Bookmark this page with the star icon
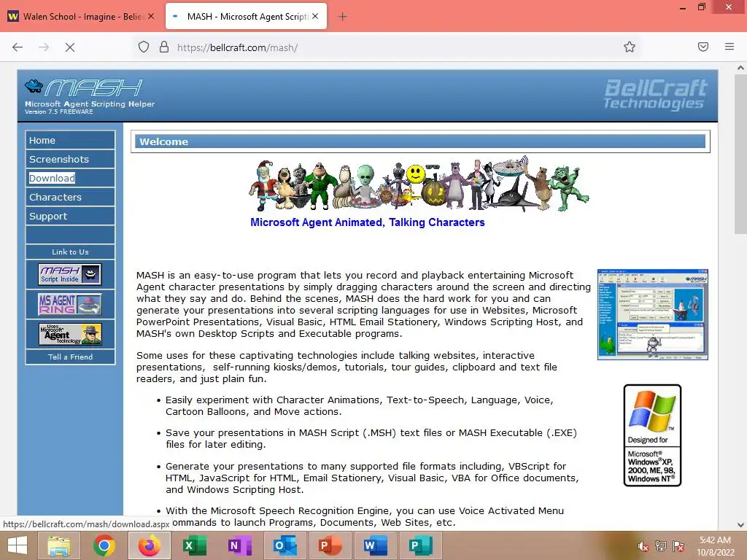 630,47
